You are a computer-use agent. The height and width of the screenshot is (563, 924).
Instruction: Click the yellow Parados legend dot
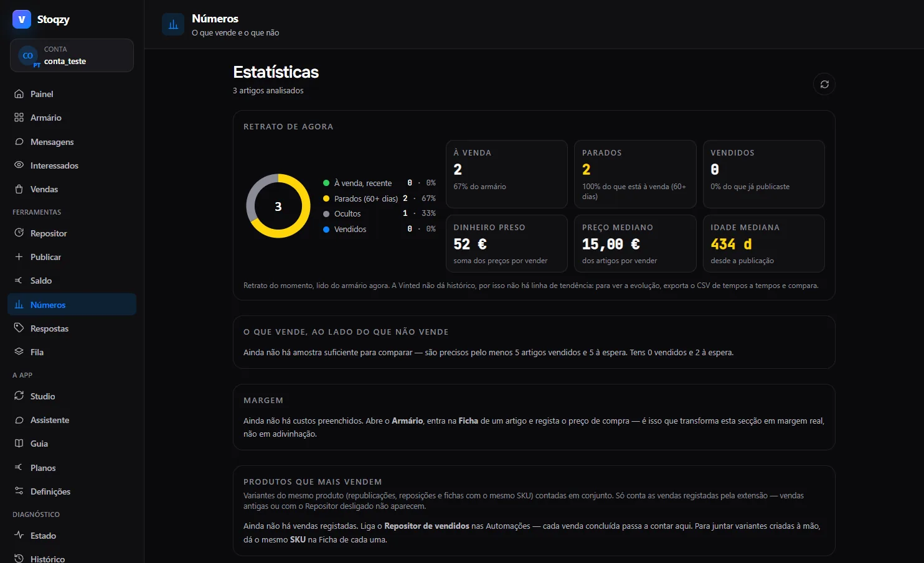(x=326, y=198)
